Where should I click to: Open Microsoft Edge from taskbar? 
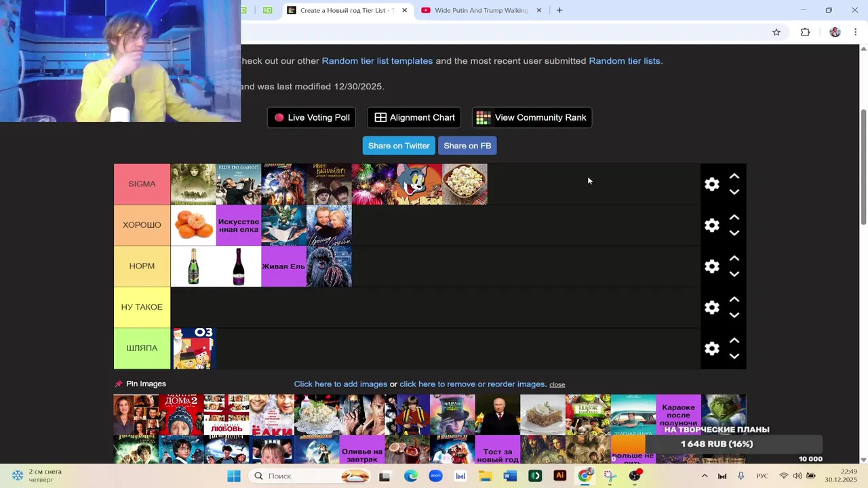411,476
